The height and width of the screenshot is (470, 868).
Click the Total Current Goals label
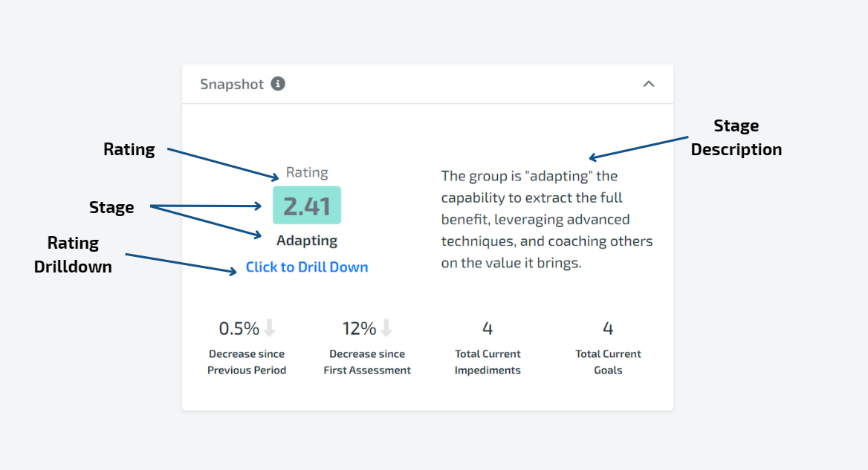(608, 362)
